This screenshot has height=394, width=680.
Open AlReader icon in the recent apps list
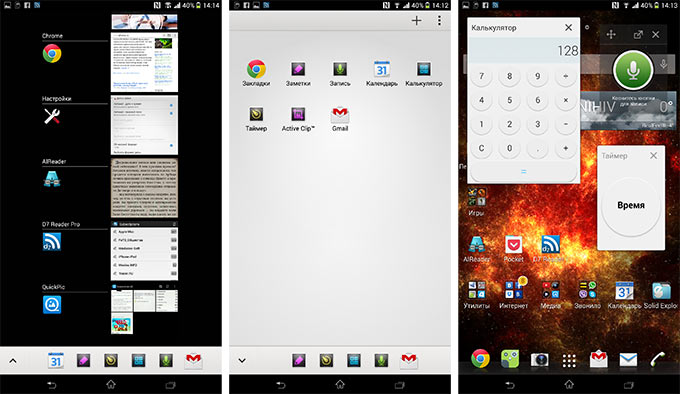(52, 179)
